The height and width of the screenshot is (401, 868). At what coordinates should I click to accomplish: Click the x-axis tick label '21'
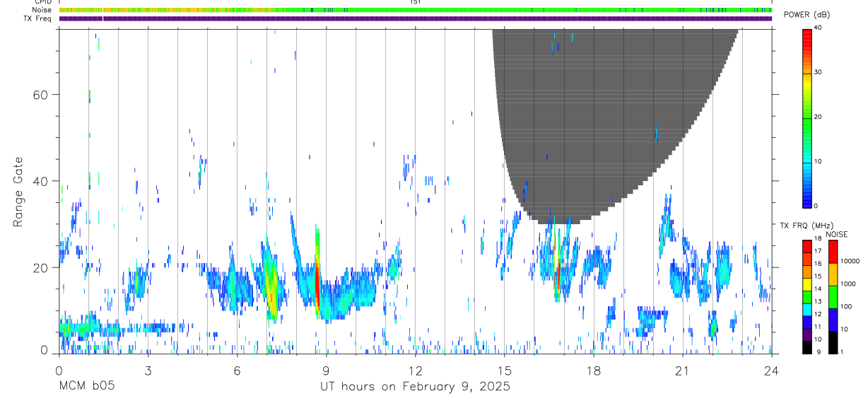coord(683,371)
